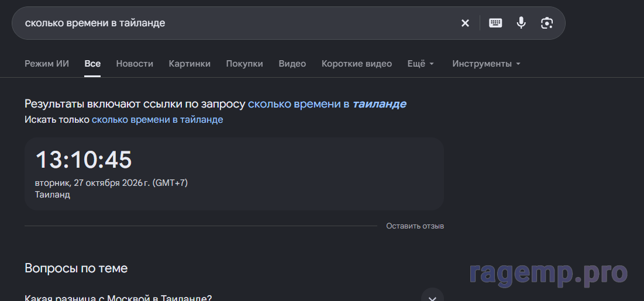The height and width of the screenshot is (301, 644).
Task: Click the 13:10:45 time display
Action: click(x=84, y=160)
